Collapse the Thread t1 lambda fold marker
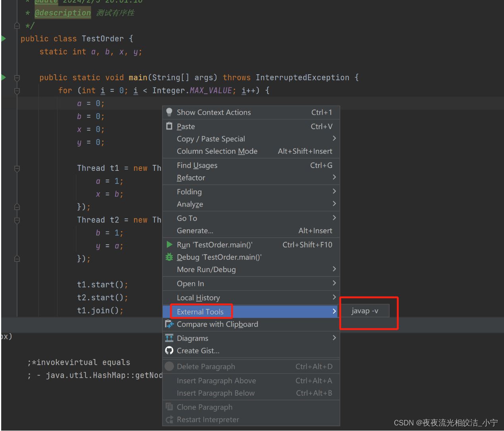 click(x=17, y=168)
